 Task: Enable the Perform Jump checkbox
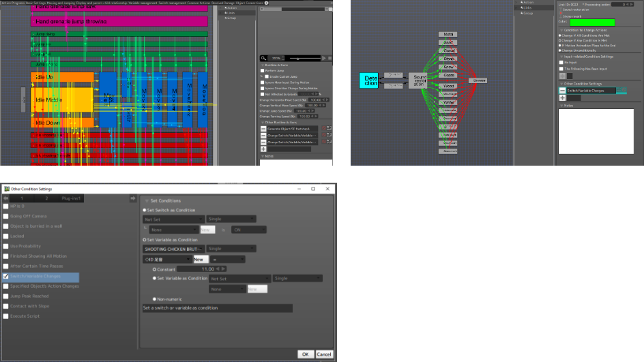pos(263,70)
